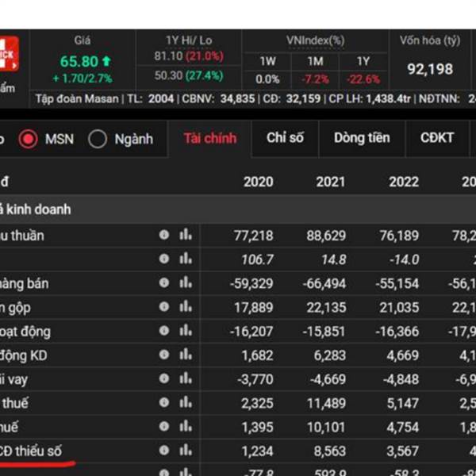Open chart icon for the 'hàng bán' row
This screenshot has width=476, height=476.
pyautogui.click(x=186, y=282)
